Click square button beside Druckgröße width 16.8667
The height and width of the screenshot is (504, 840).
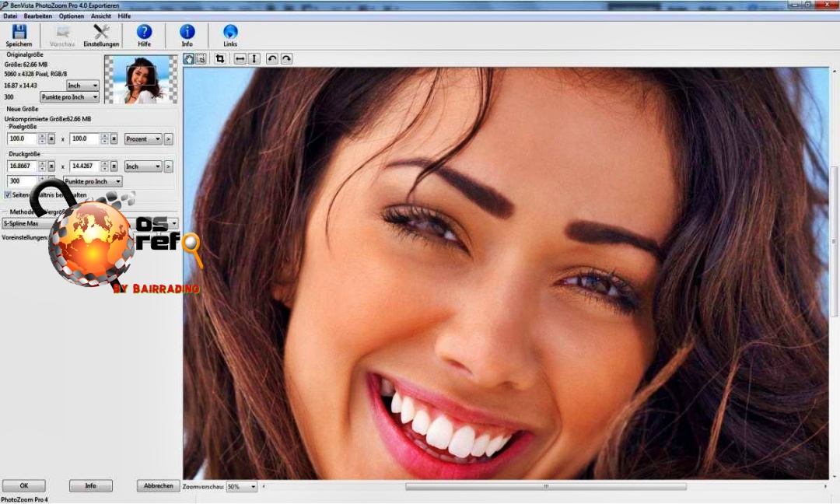(x=51, y=166)
